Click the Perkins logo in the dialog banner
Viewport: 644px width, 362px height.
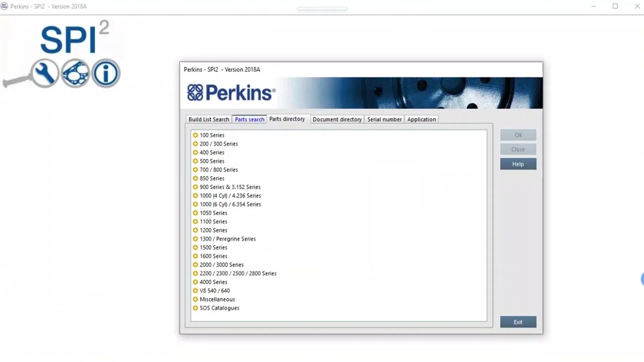tap(231, 93)
